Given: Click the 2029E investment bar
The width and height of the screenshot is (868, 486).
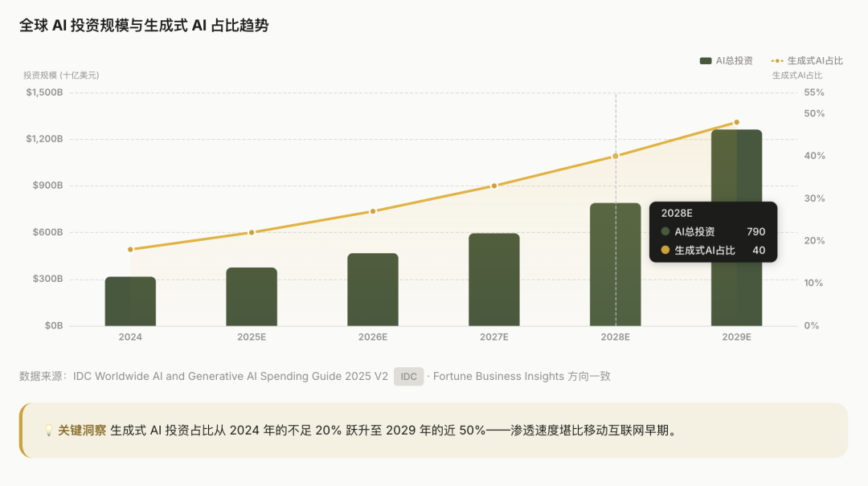Looking at the screenshot, I should [x=737, y=227].
